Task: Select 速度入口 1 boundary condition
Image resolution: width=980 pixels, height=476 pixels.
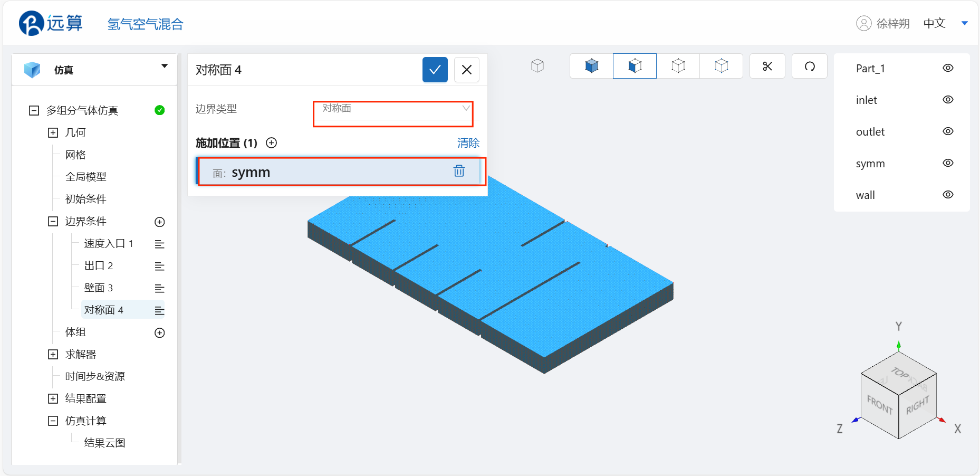Action: tap(109, 243)
